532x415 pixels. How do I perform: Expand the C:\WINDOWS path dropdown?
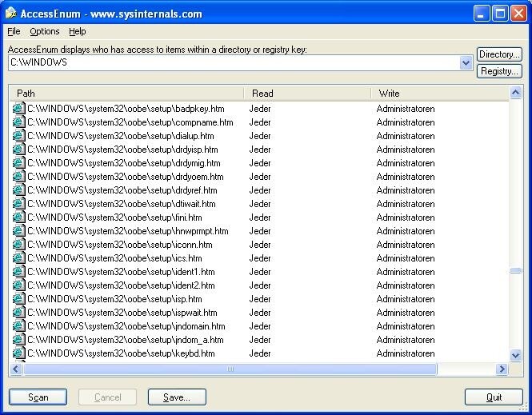pos(466,62)
